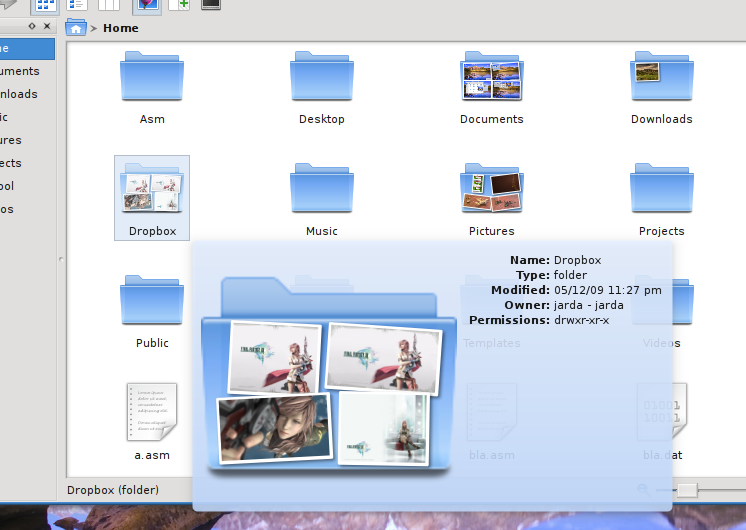Screen dimensions: 746x530
Task: Click 'Dropbox (folder)' status bar text
Action: click(x=113, y=490)
